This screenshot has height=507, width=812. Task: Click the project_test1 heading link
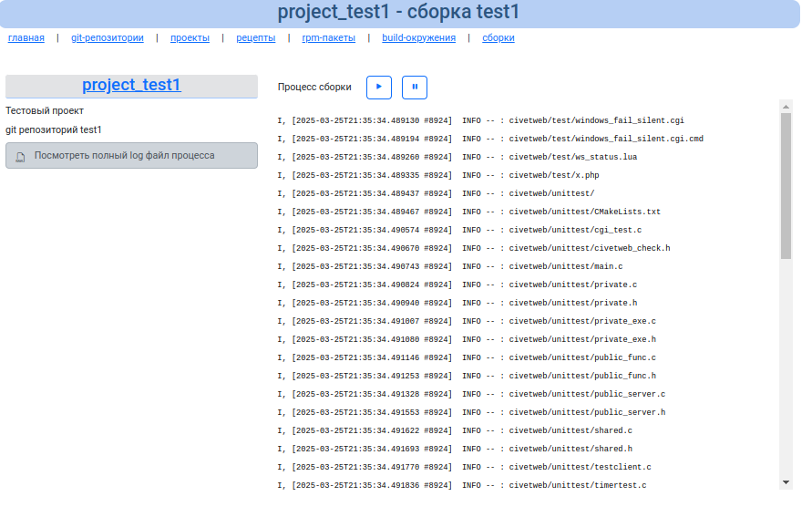tap(131, 85)
